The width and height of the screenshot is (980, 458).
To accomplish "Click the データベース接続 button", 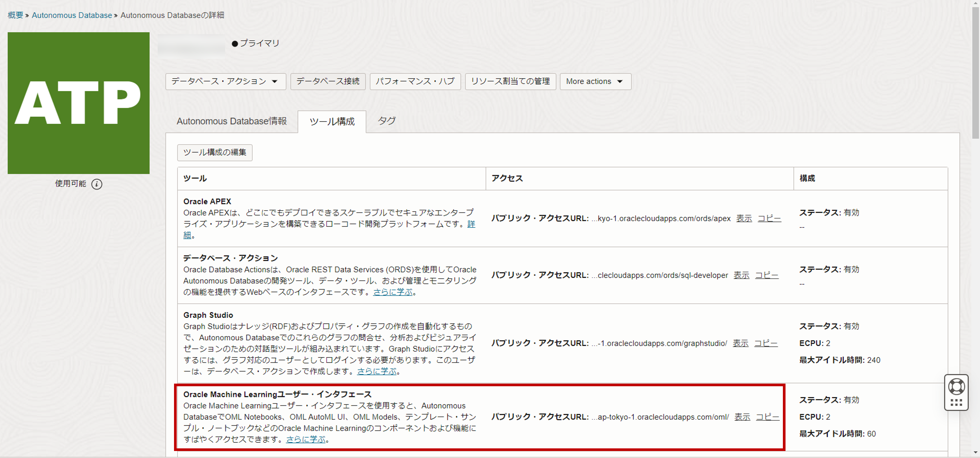I will pyautogui.click(x=328, y=81).
